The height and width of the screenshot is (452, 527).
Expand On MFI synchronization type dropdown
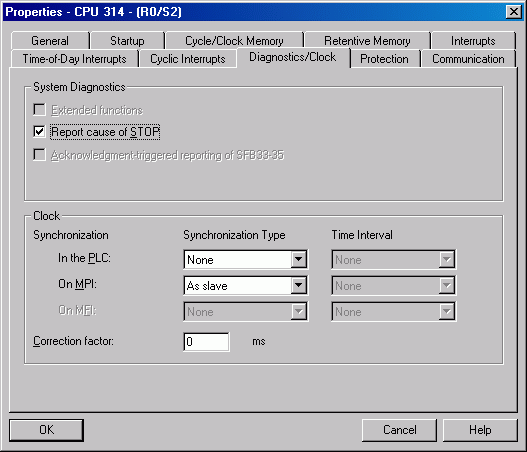[298, 312]
